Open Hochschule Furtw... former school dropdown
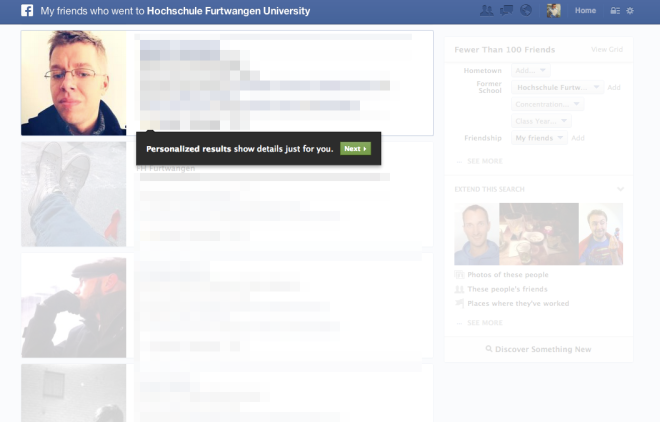This screenshot has width=660, height=422. pyautogui.click(x=558, y=87)
